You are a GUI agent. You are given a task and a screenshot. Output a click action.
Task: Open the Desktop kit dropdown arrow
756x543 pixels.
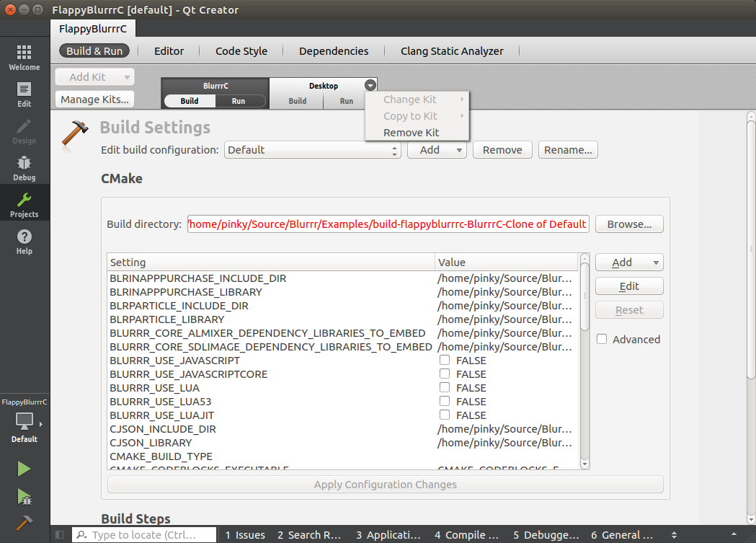pyautogui.click(x=370, y=85)
